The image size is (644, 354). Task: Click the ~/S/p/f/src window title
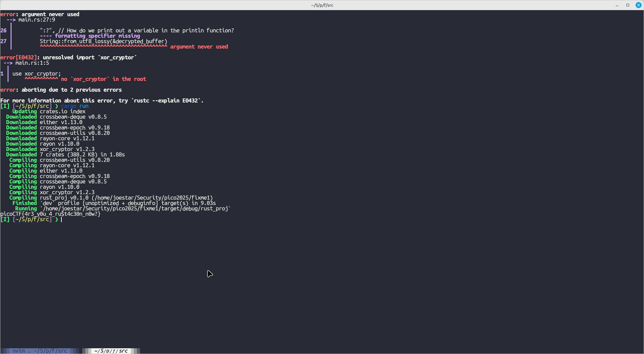click(322, 5)
